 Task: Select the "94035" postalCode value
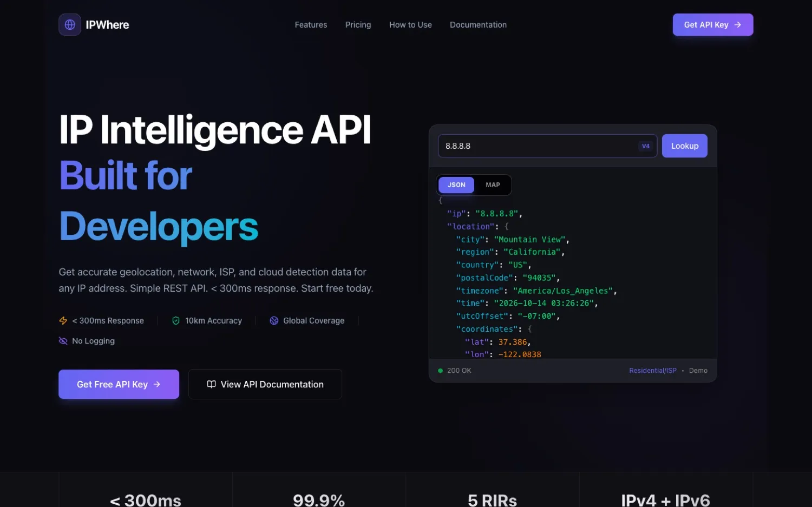pos(539,278)
